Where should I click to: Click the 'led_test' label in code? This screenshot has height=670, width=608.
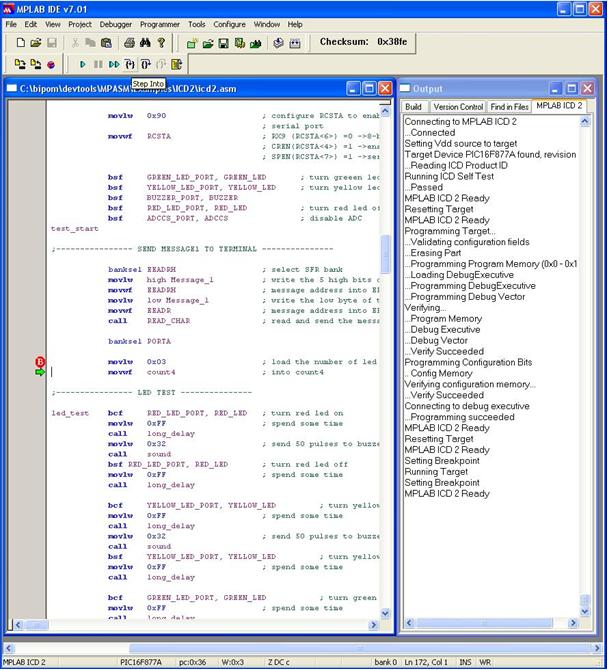(70, 413)
